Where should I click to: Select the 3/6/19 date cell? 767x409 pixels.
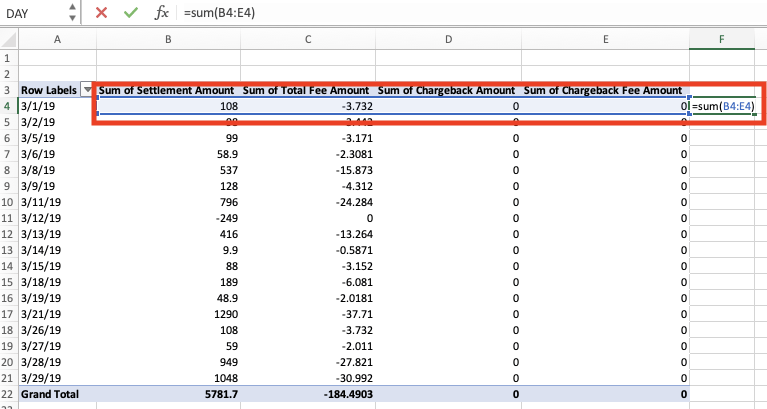pyautogui.click(x=57, y=154)
